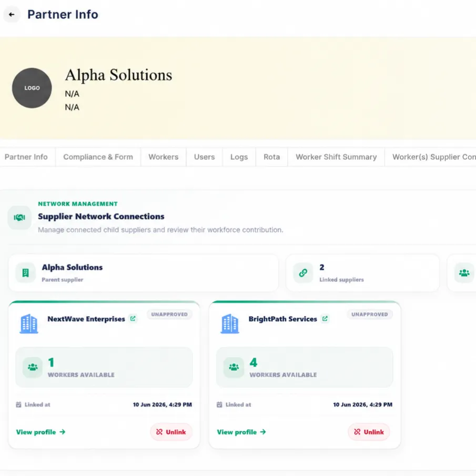Unlink BrightPath Services supplier
This screenshot has width=476, height=476.
369,432
